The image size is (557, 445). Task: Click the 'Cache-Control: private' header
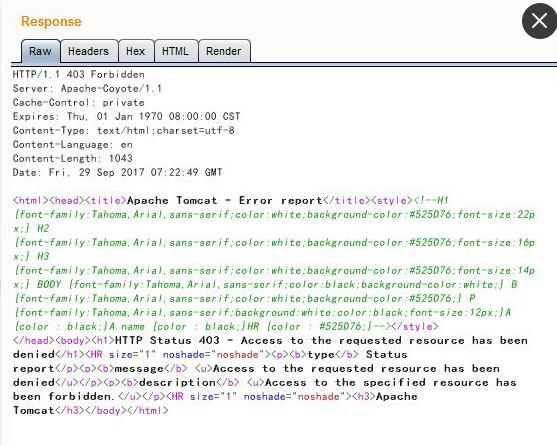(x=79, y=103)
